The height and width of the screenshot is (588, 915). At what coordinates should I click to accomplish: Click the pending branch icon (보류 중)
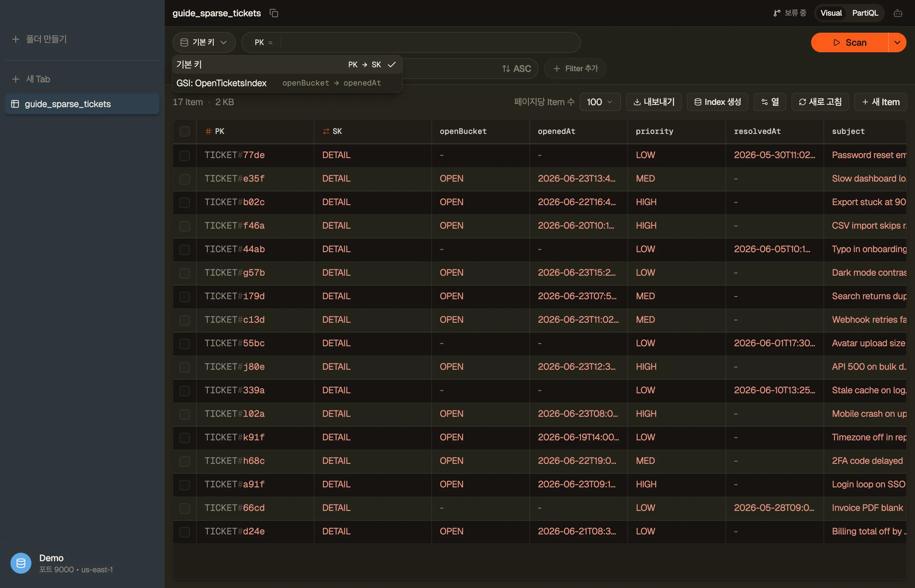[777, 13]
